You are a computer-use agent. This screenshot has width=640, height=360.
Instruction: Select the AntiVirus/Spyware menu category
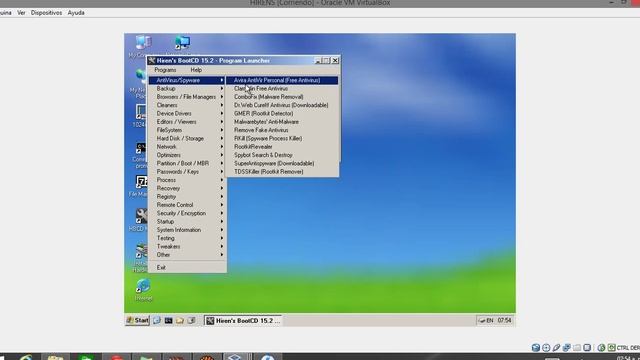coord(187,80)
